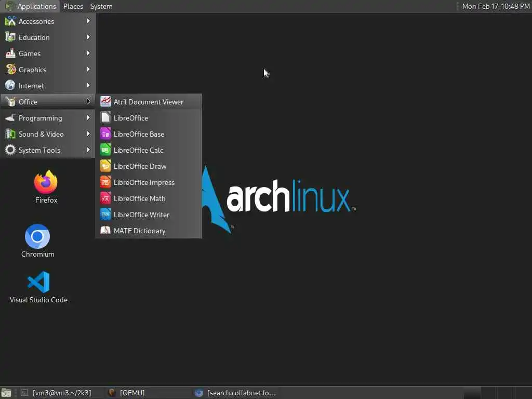The image size is (532, 399).
Task: Expand the Games submenu arrow
Action: (88, 54)
